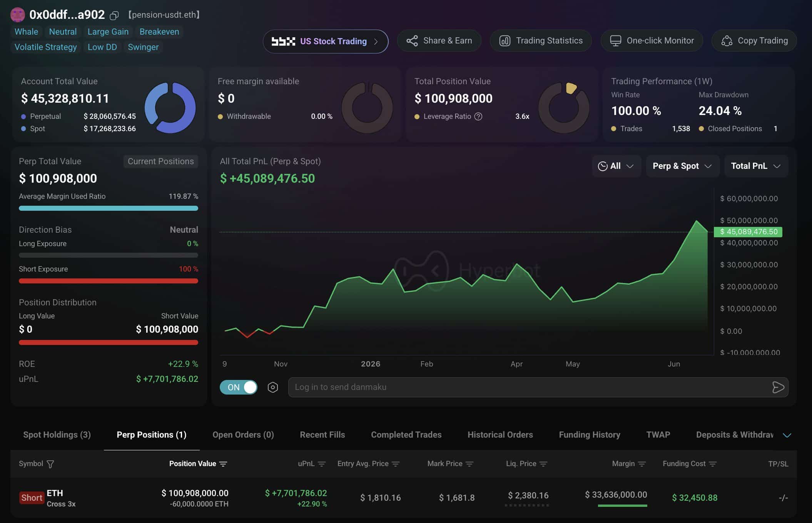Open the Perp & Spot dropdown
The image size is (812, 523).
click(682, 166)
